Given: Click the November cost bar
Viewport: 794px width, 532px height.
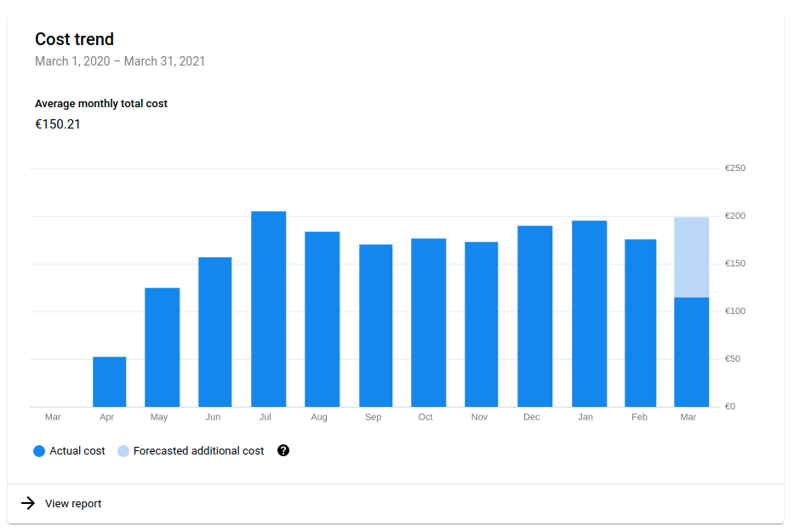Looking at the screenshot, I should (x=481, y=324).
